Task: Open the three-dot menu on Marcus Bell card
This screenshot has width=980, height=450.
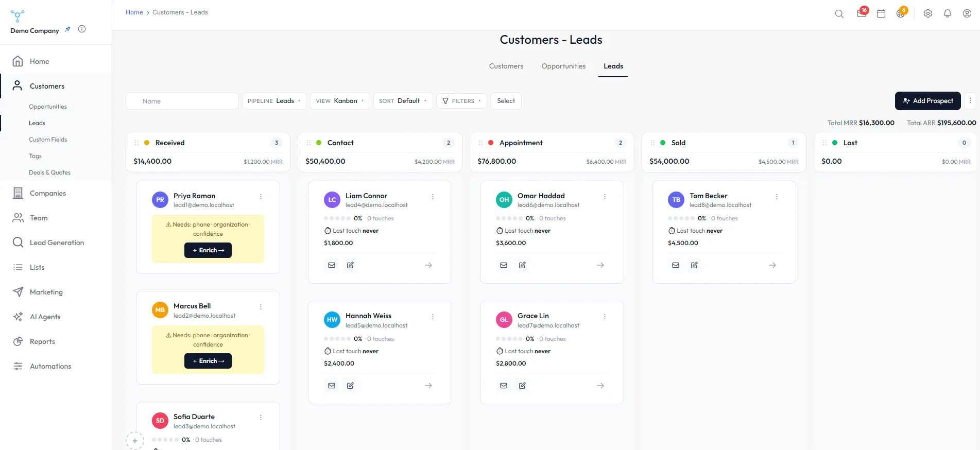Action: (x=261, y=307)
